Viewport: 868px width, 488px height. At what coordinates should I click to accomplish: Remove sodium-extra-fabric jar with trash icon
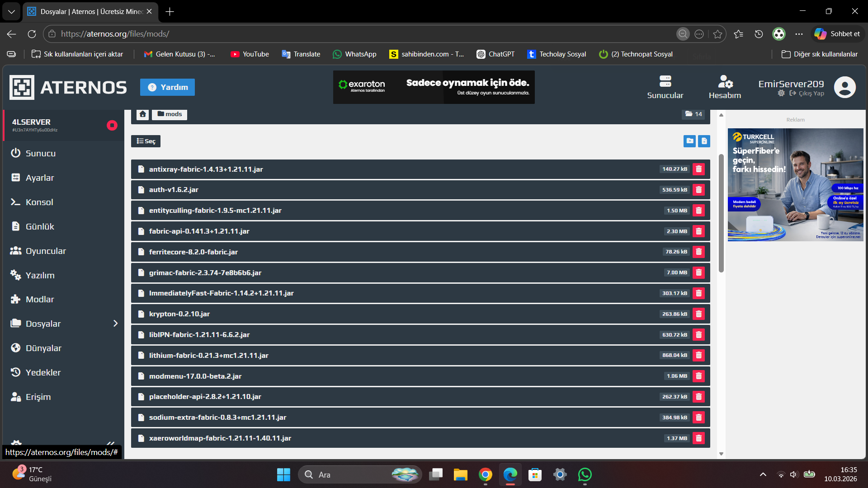point(698,418)
